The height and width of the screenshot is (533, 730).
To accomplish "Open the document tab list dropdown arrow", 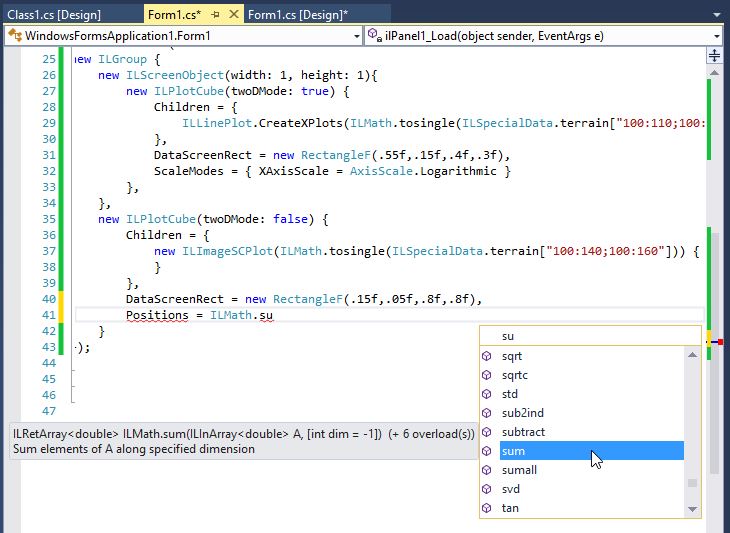I will click(x=717, y=15).
